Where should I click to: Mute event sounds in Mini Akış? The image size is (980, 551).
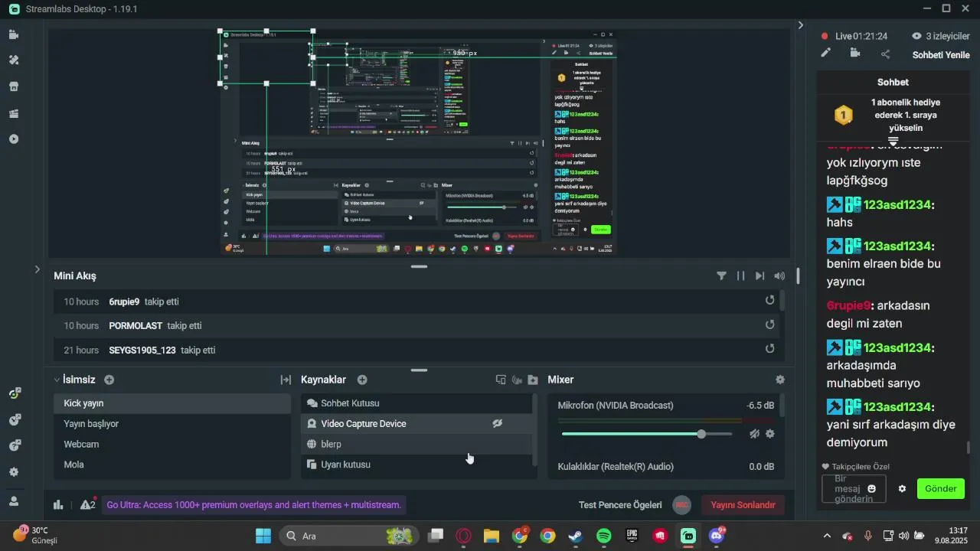pyautogui.click(x=779, y=275)
